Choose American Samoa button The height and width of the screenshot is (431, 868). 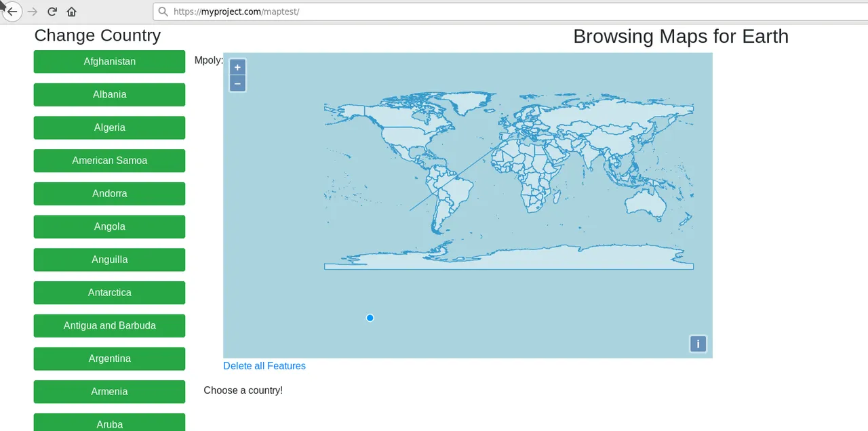[109, 161]
